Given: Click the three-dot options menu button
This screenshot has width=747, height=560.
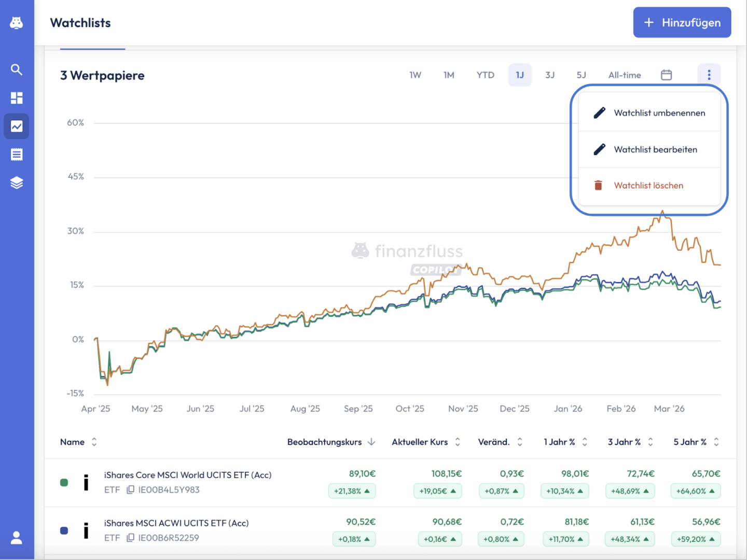Looking at the screenshot, I should tap(709, 75).
